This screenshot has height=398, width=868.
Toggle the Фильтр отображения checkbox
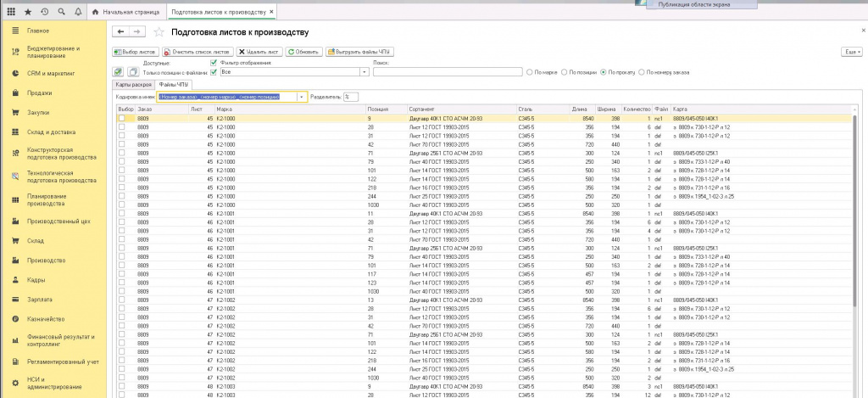point(214,63)
